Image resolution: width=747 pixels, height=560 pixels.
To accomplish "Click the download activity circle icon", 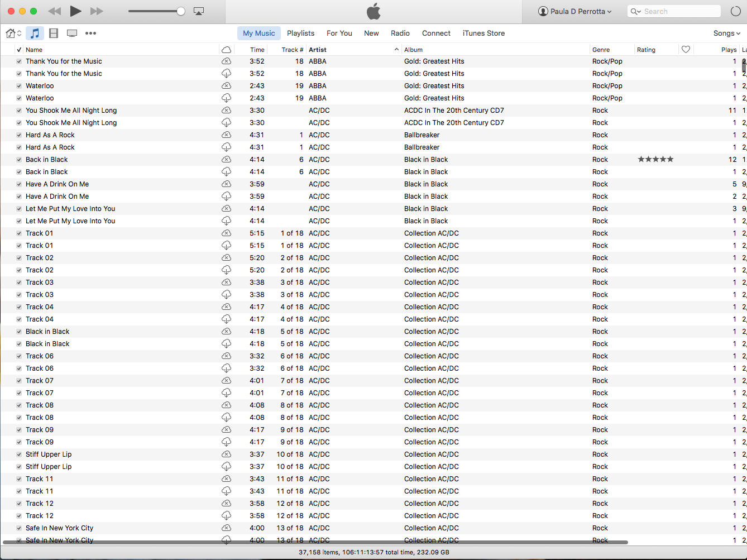I will (736, 11).
